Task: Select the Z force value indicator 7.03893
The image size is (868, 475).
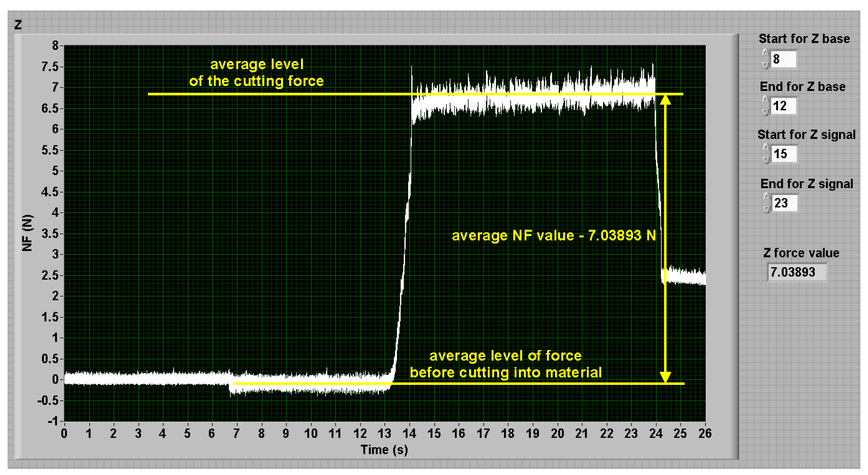Action: 796,272
